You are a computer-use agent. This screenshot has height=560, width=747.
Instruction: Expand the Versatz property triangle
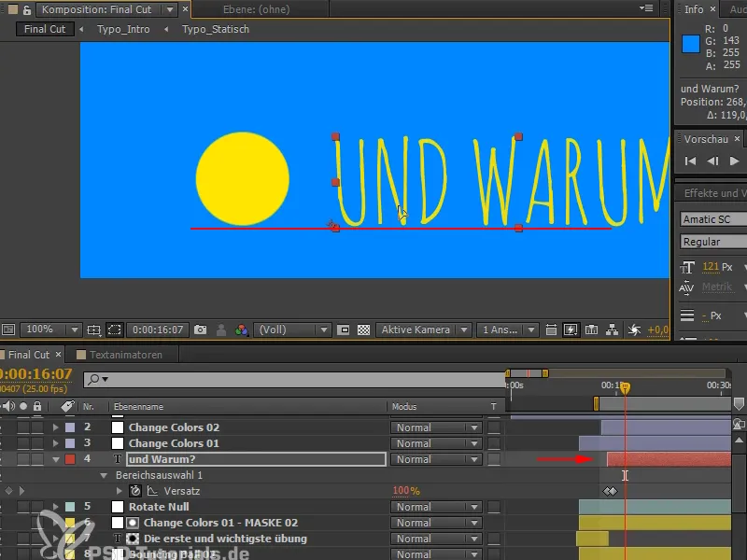pos(120,491)
